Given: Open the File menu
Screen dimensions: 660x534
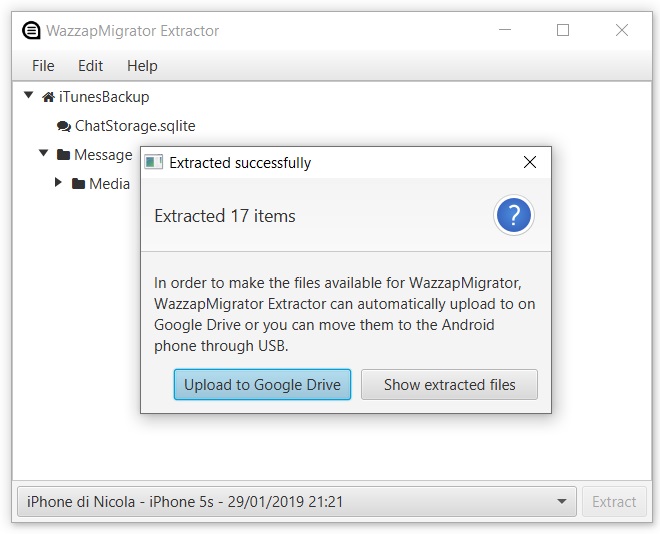Looking at the screenshot, I should click(43, 66).
